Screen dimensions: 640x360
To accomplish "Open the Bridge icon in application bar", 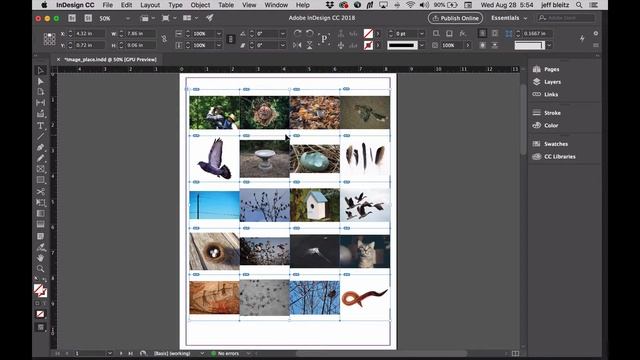I will pos(72,18).
